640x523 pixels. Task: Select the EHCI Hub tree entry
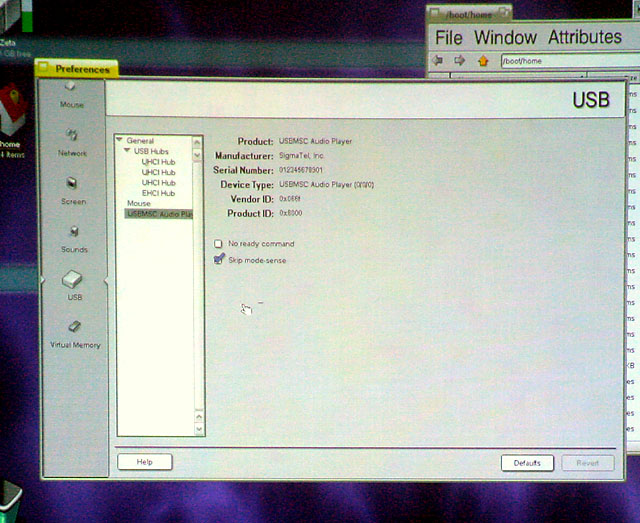[158, 193]
